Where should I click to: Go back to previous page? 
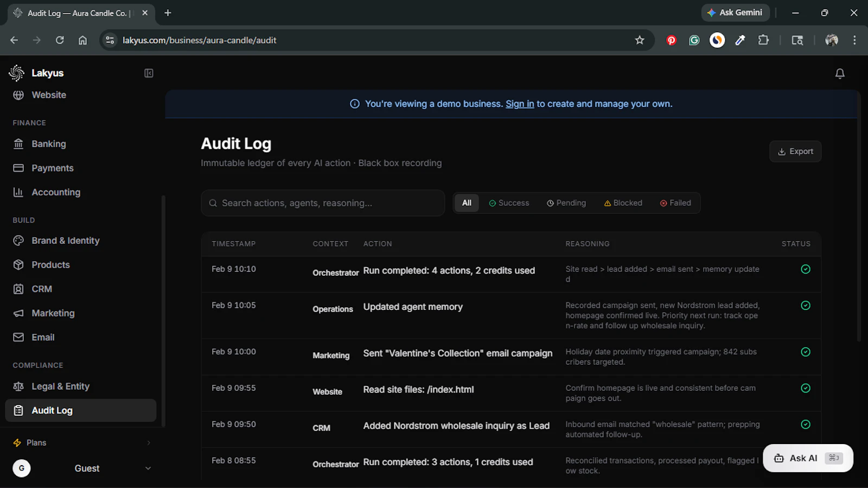[14, 40]
